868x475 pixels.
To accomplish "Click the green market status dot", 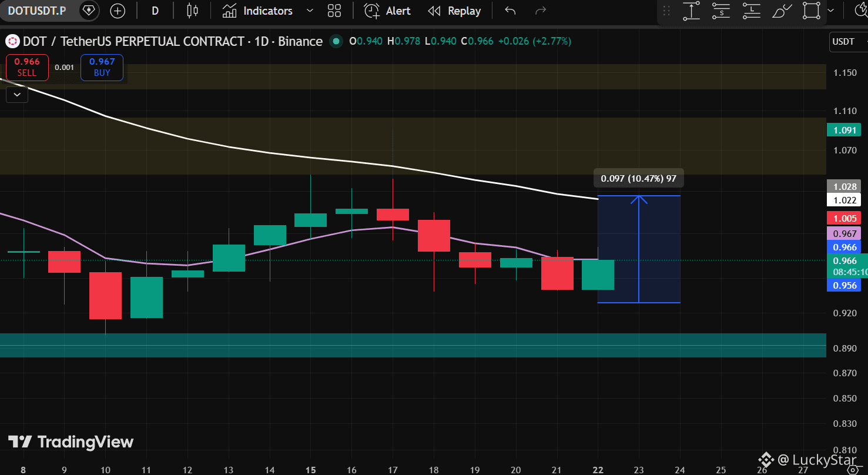I will (x=336, y=41).
